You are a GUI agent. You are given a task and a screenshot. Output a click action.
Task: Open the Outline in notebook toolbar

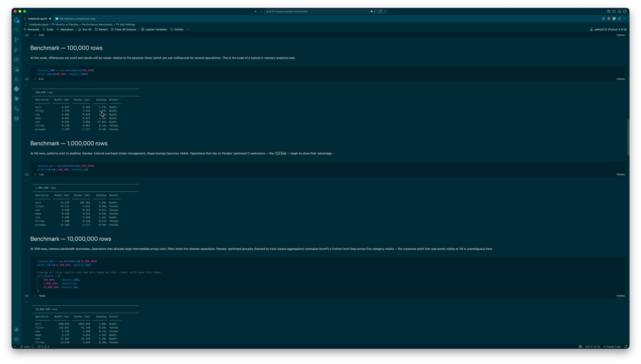coord(177,29)
